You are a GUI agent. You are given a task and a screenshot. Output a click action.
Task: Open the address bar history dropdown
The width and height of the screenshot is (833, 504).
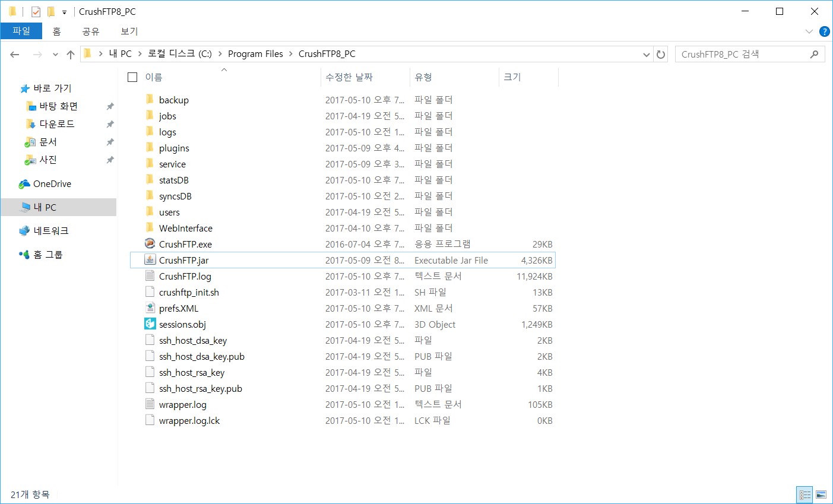[x=647, y=54]
